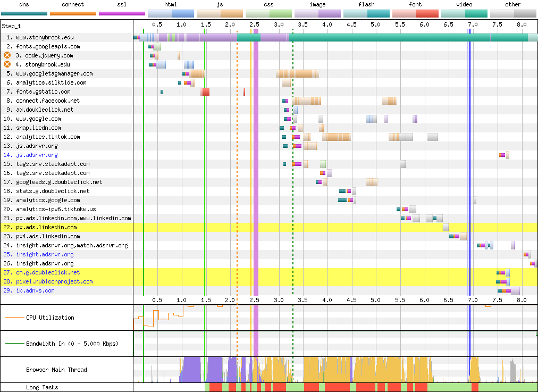Select request 10 www.google.com
The image size is (538, 392).
click(32, 119)
